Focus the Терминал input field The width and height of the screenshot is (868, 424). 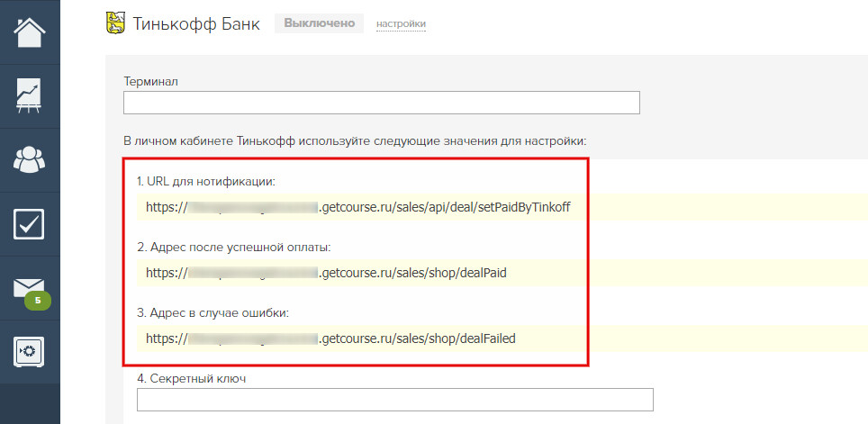[x=382, y=103]
